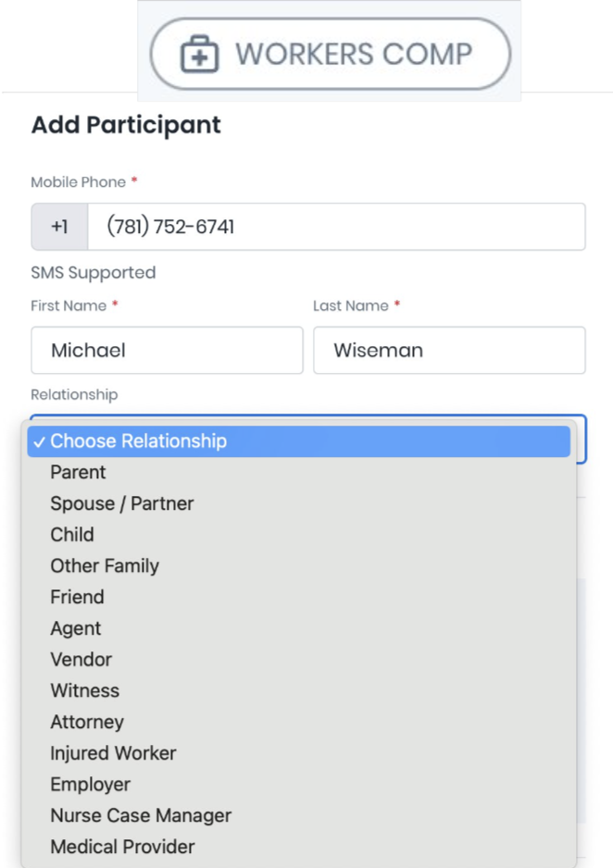
Task: Choose Medical Provider relationship
Action: click(122, 848)
